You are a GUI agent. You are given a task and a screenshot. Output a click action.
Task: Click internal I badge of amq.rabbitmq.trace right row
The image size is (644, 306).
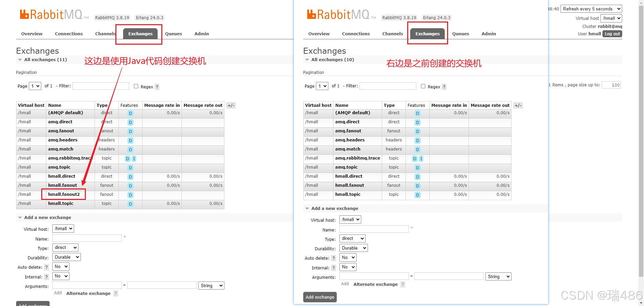coord(421,159)
